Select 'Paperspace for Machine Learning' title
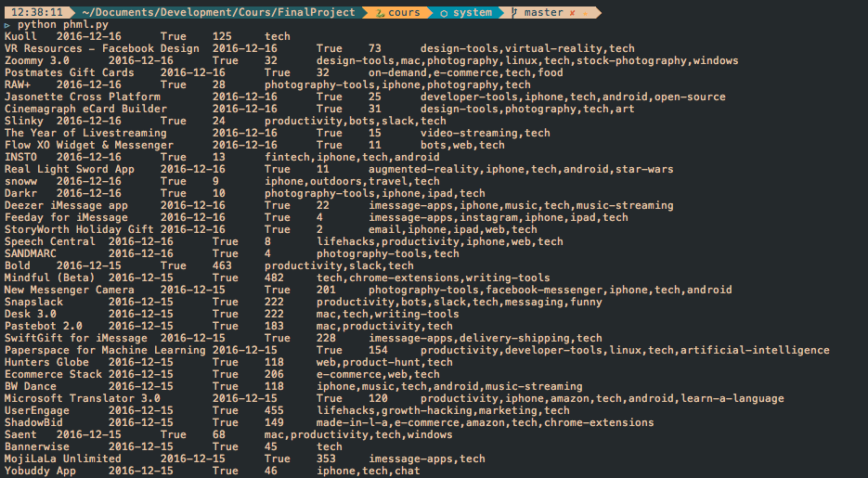 [x=105, y=350]
